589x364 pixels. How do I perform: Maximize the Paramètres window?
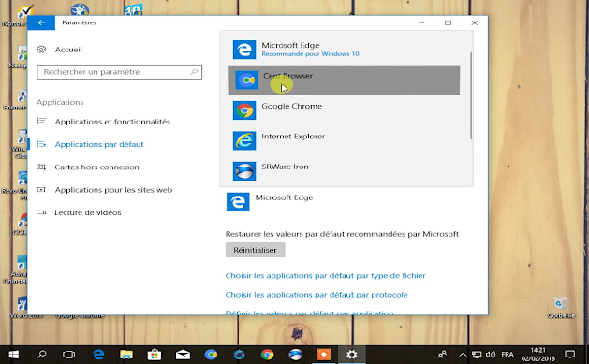(449, 22)
